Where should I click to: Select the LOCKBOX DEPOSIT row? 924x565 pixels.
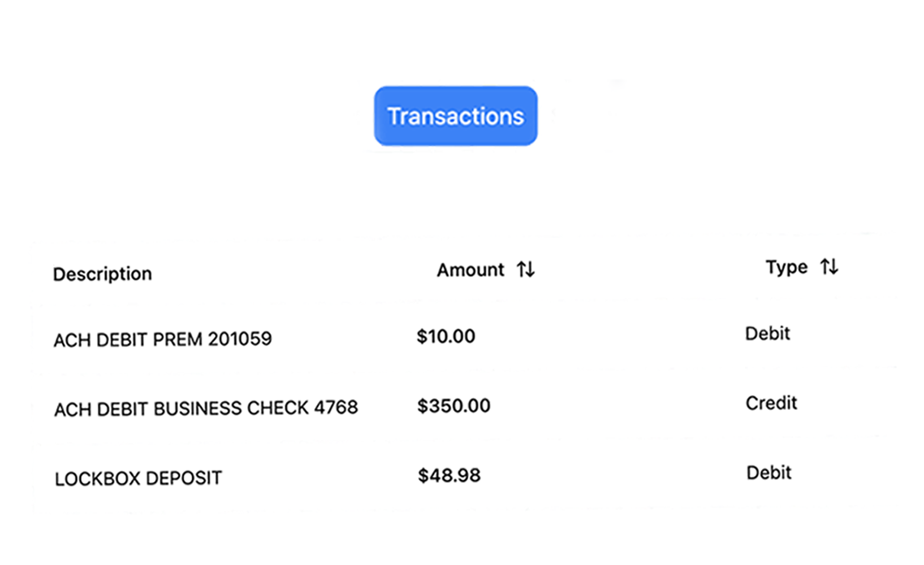[138, 479]
